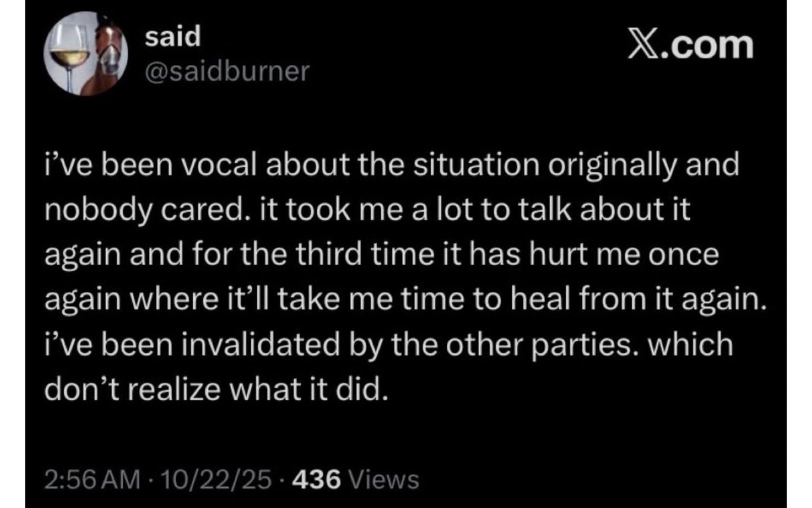Click the "Views" label
The height and width of the screenshot is (508, 812).
pyautogui.click(x=385, y=480)
